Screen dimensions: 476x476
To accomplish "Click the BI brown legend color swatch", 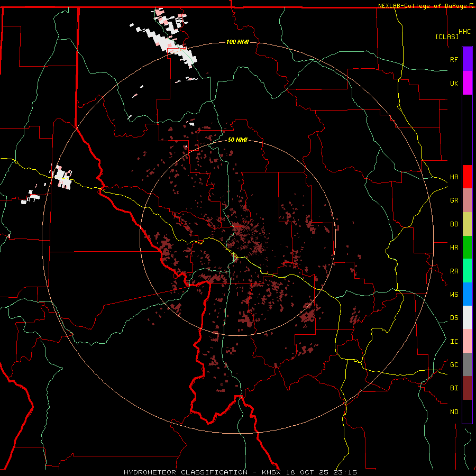I will [x=467, y=388].
